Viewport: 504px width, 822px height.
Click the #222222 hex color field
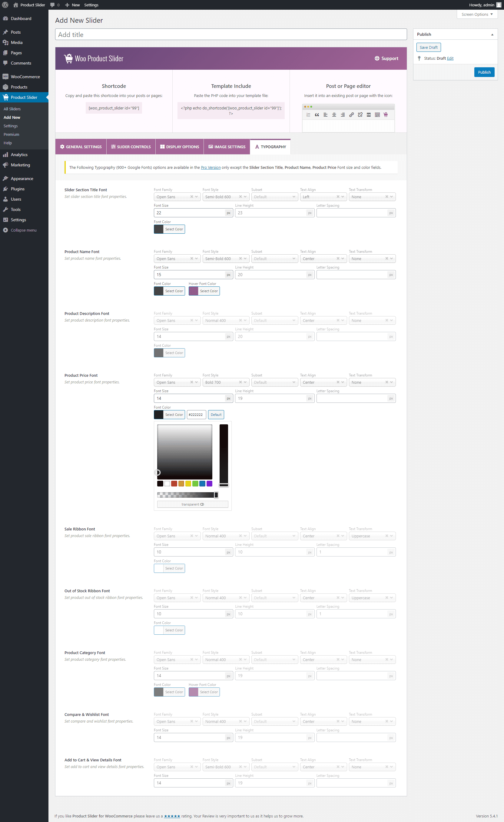pyautogui.click(x=196, y=415)
